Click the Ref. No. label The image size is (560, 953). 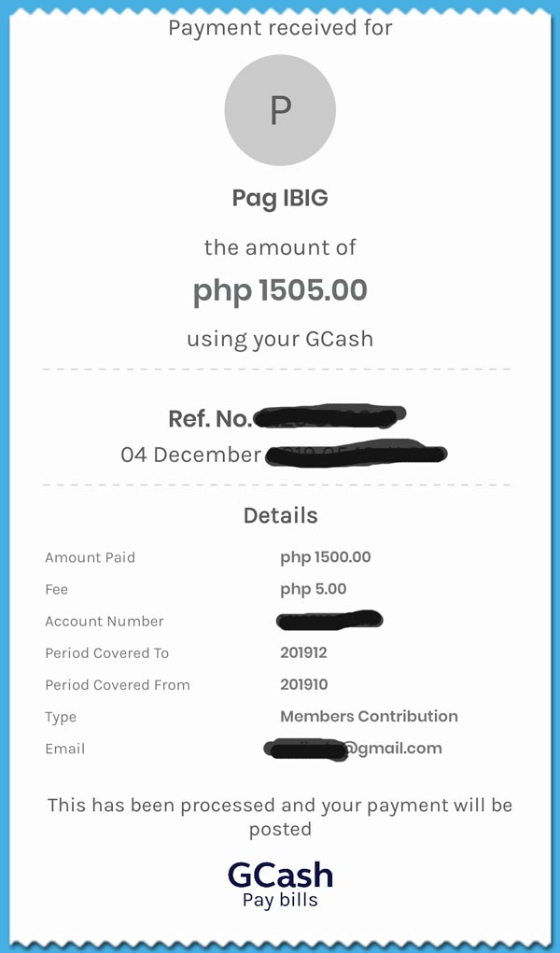(210, 419)
